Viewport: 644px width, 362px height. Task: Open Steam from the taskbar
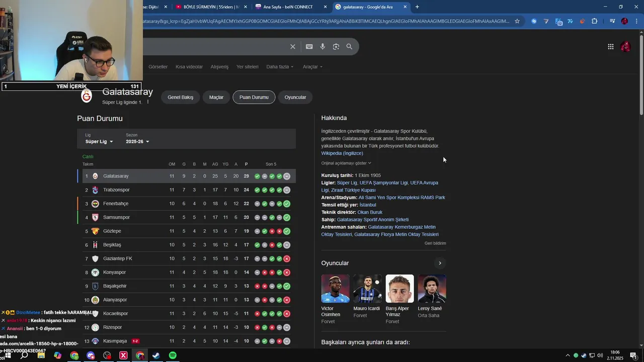click(156, 355)
